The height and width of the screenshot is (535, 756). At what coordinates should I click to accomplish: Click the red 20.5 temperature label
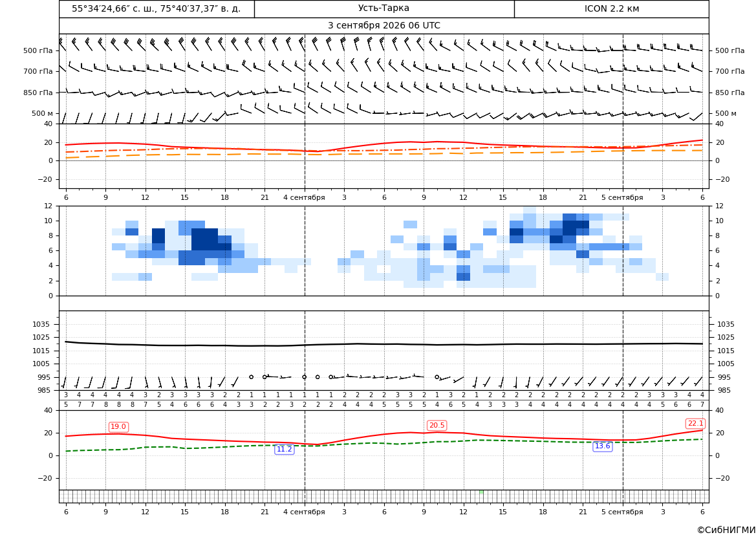[x=437, y=425]
